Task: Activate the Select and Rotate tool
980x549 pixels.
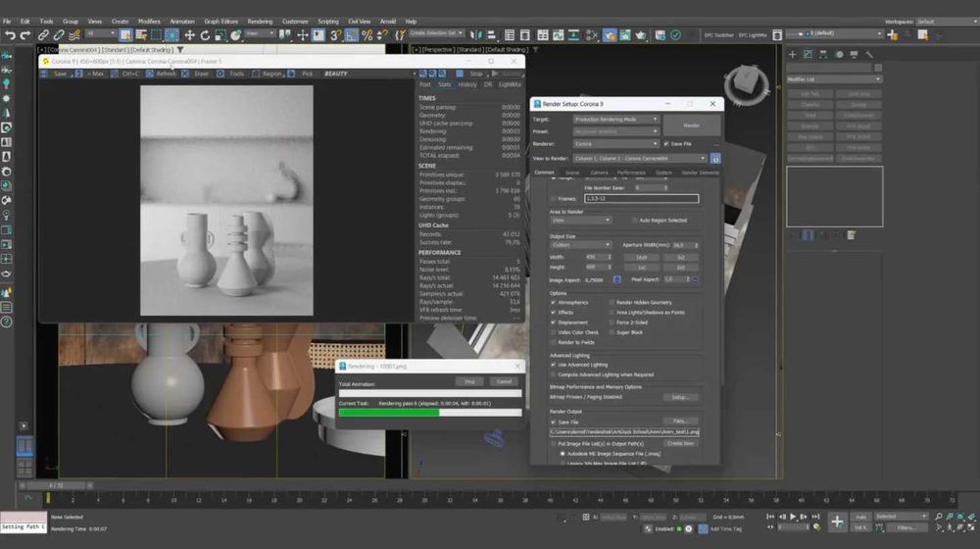Action: (205, 35)
